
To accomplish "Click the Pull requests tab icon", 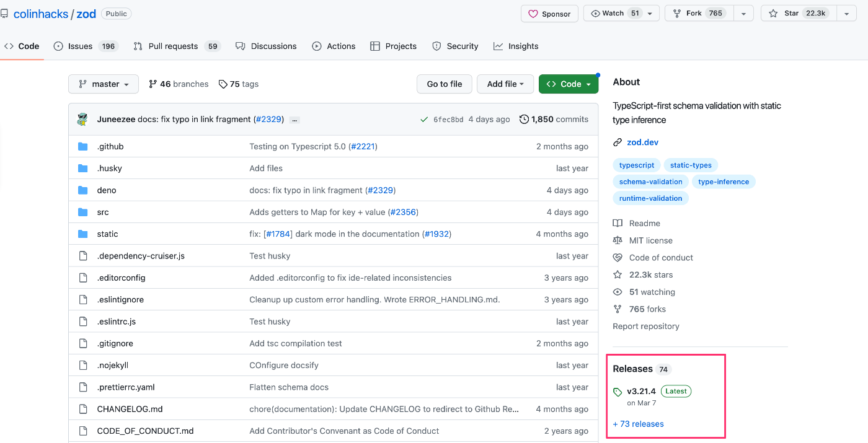I will tap(138, 46).
